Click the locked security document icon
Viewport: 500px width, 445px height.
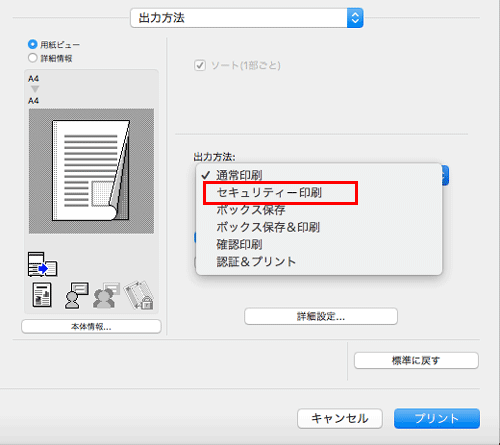(x=139, y=295)
